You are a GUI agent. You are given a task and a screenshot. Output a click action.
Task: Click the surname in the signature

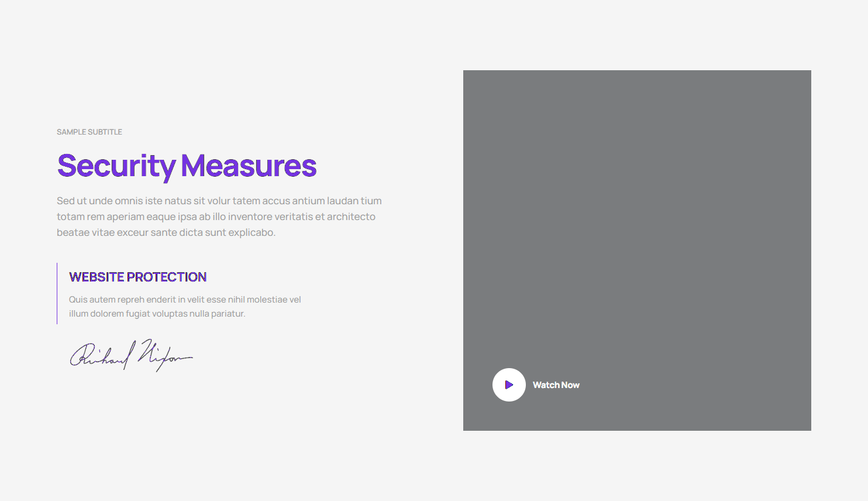164,355
